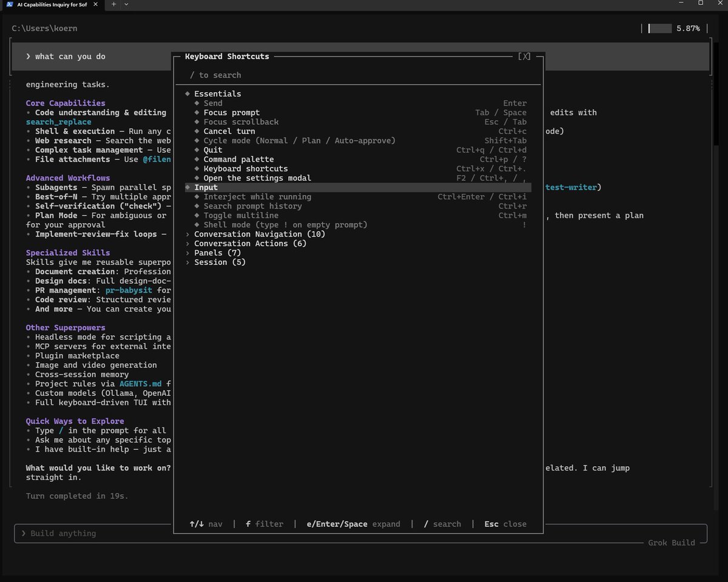The height and width of the screenshot is (582, 728).
Task: Click the 'test-writer' highlighted text
Action: (570, 187)
